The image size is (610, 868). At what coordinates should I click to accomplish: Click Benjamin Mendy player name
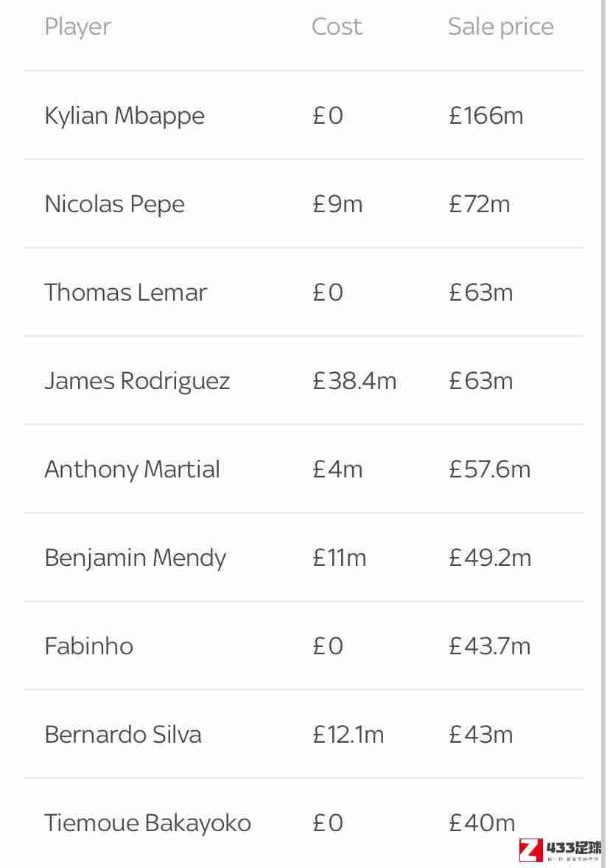136,558
